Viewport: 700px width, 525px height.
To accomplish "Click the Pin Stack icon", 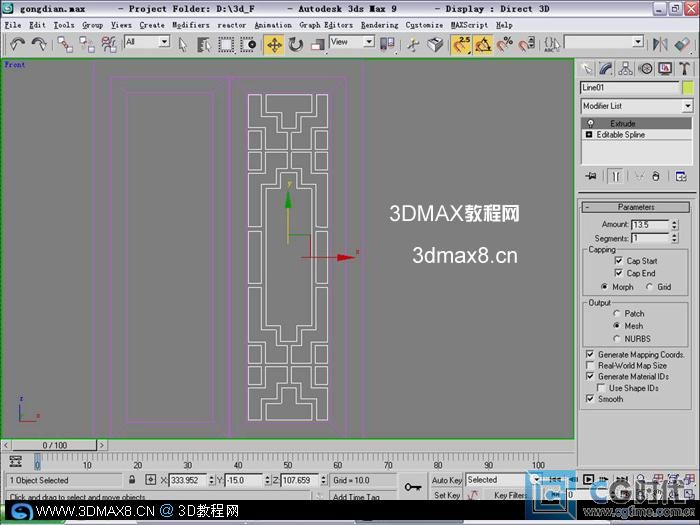I will click(591, 176).
